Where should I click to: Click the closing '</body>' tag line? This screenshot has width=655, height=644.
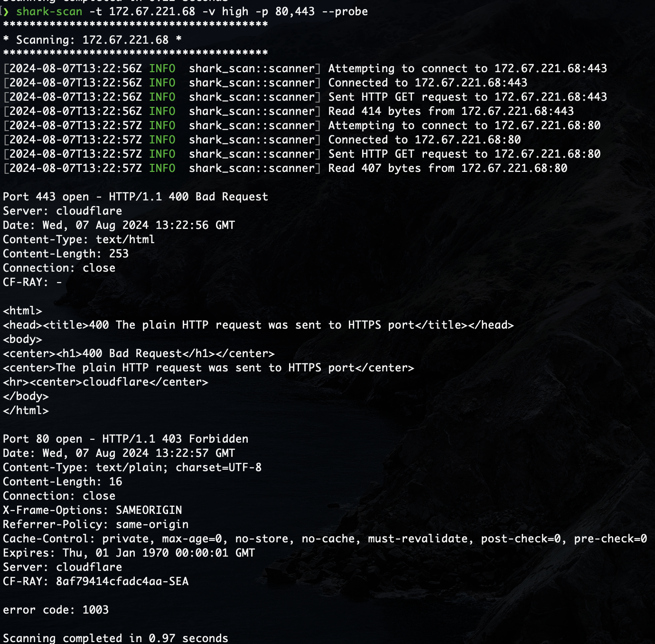(26, 396)
